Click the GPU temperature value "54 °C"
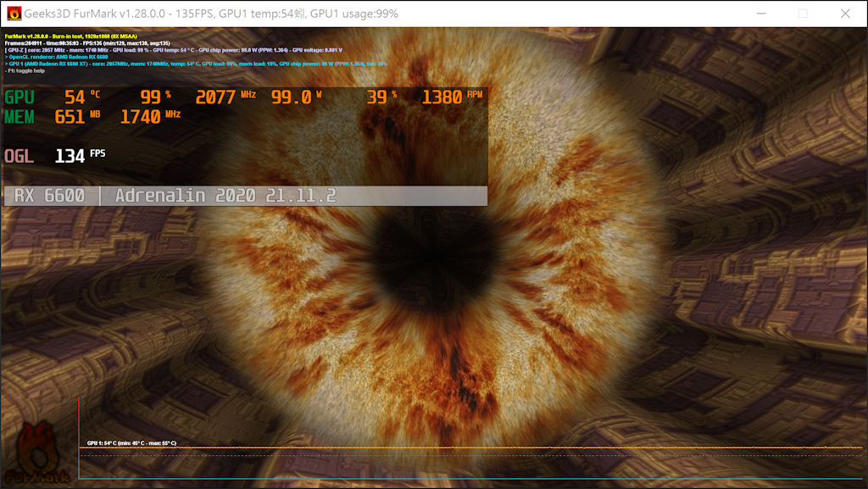 tap(82, 97)
